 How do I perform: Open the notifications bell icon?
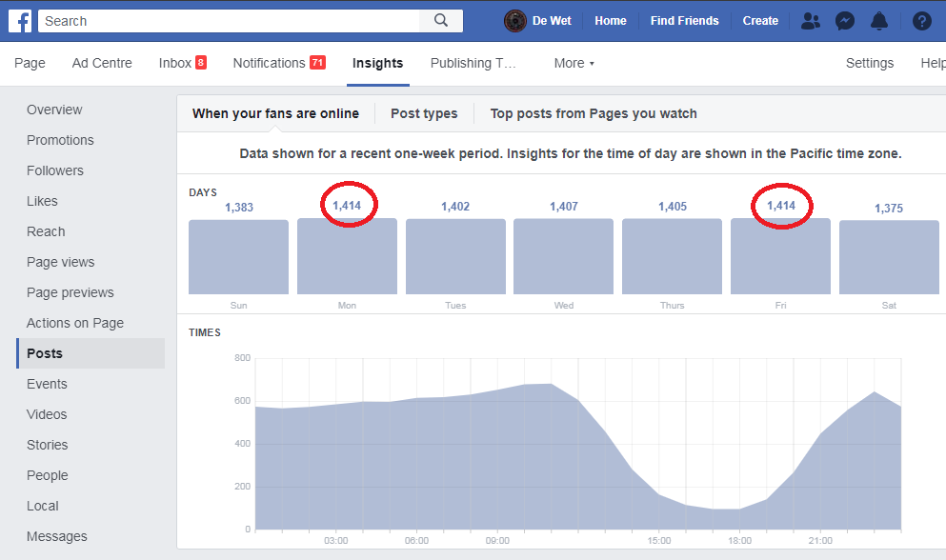click(x=879, y=21)
